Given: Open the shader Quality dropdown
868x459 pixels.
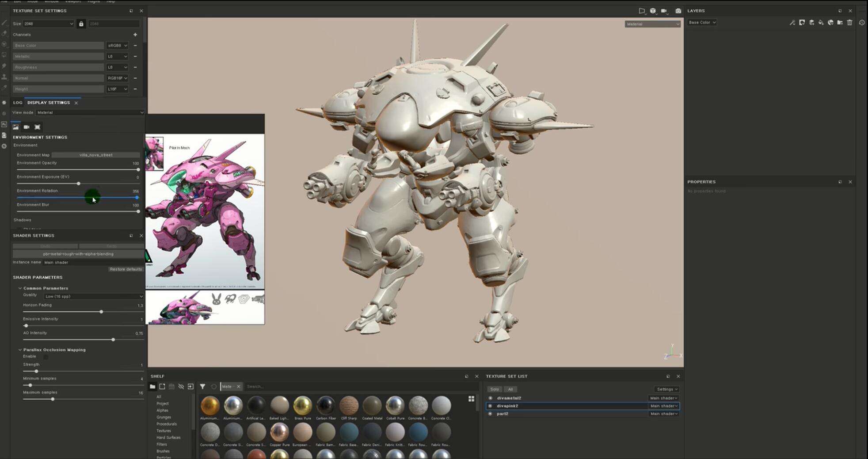Looking at the screenshot, I should click(x=94, y=296).
